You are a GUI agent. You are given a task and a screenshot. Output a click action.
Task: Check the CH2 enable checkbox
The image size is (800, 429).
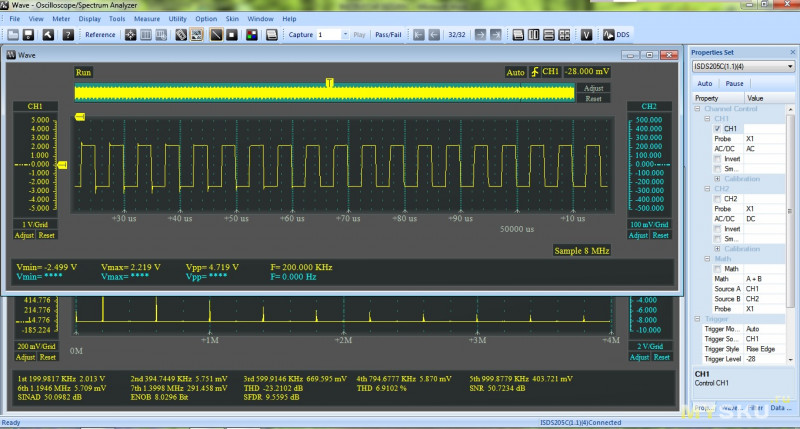pyautogui.click(x=717, y=199)
